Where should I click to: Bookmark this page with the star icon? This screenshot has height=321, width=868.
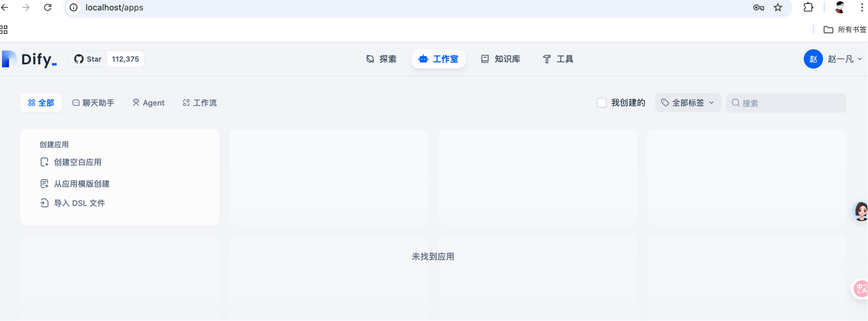[778, 8]
